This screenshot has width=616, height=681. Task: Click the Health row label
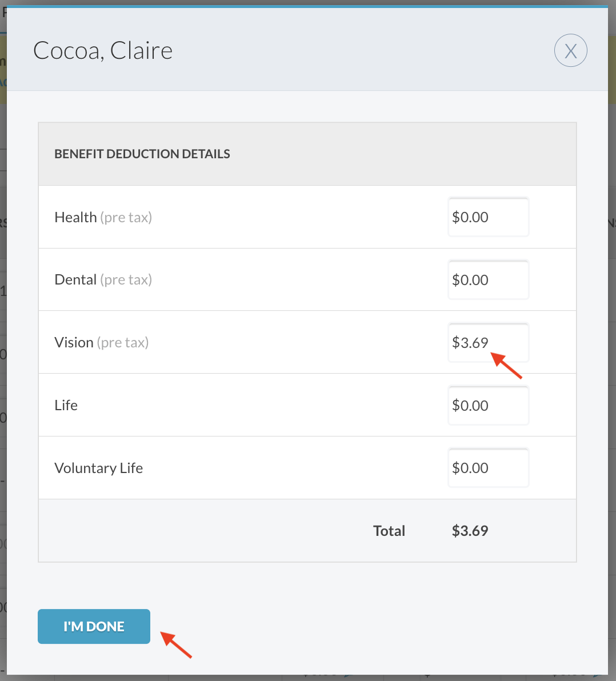click(x=75, y=218)
